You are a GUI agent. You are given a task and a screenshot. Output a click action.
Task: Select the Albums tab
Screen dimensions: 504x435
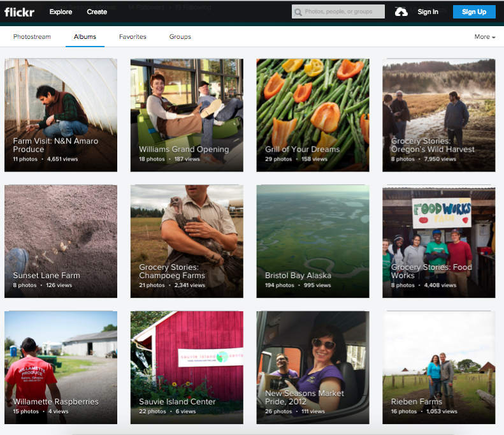pyautogui.click(x=85, y=37)
